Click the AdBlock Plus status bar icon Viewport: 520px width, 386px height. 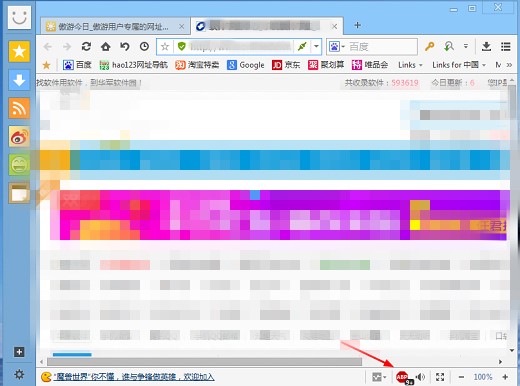[x=402, y=377]
